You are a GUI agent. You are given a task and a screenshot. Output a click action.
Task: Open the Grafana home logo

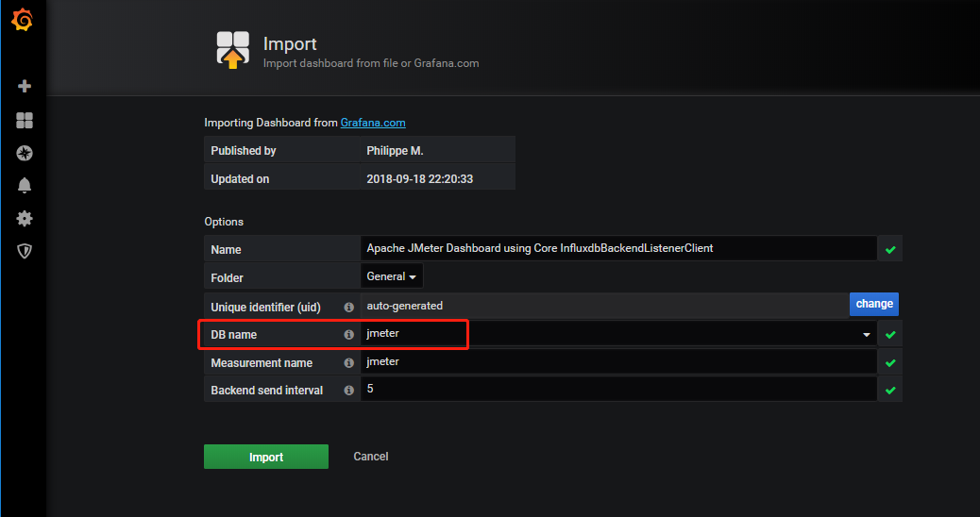(23, 20)
